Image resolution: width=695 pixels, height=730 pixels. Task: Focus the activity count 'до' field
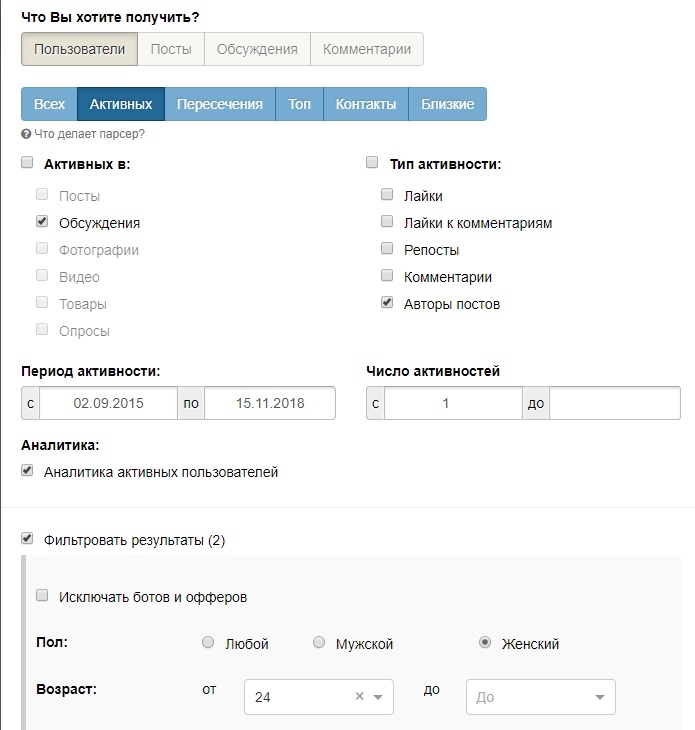[x=614, y=403]
